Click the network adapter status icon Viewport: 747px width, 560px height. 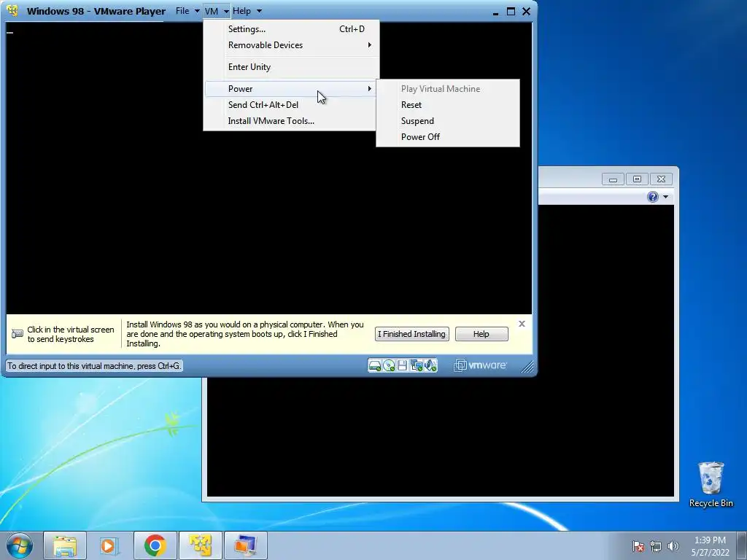[417, 366]
